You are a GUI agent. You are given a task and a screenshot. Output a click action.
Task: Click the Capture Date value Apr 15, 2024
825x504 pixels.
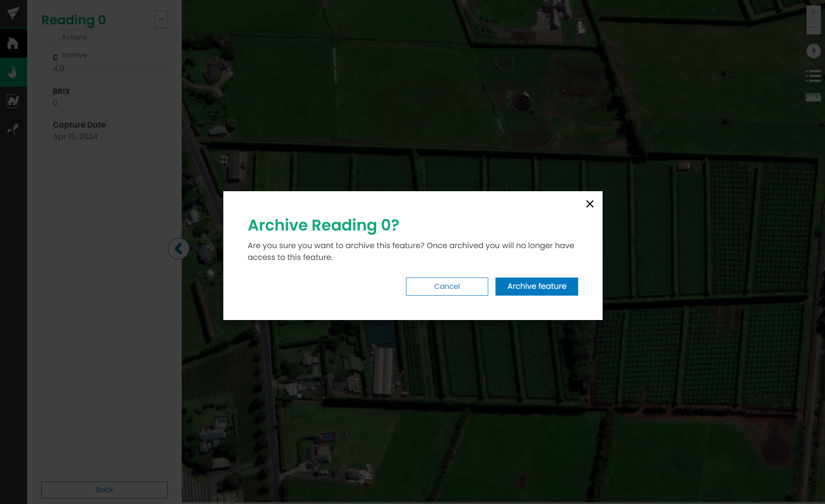(x=75, y=137)
